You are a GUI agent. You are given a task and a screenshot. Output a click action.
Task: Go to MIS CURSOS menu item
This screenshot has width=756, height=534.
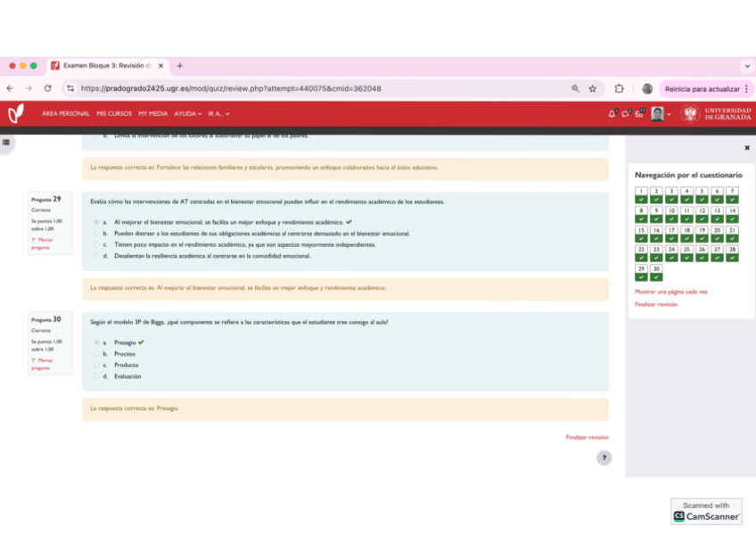coord(114,113)
